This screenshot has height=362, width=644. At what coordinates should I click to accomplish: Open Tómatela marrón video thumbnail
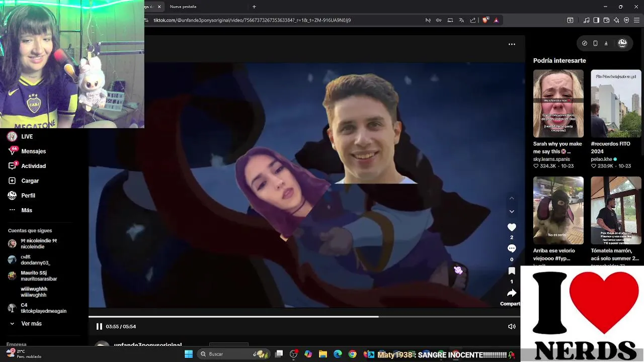click(x=616, y=210)
